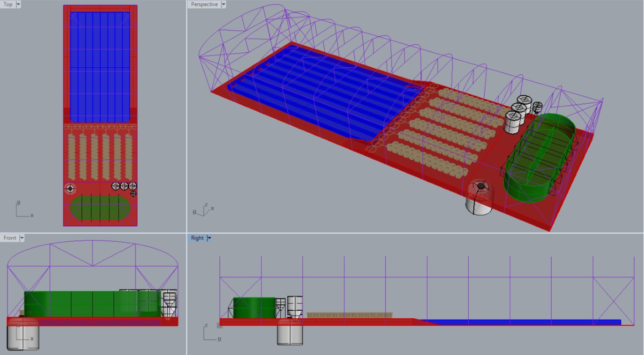644x355 pixels.
Task: Click the world axes icon in Front viewport
Action: pos(24,334)
